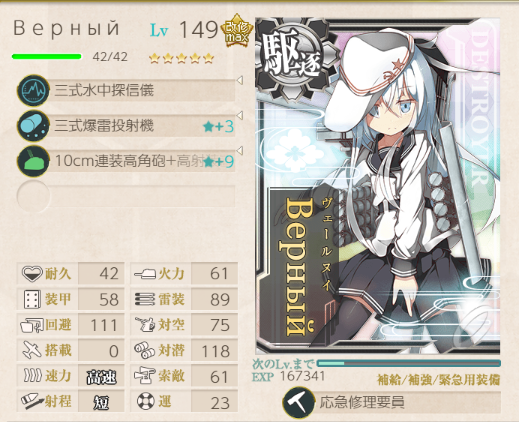Click the EXP progress bar to next level
Screen dimensions: 519x422
point(409,363)
